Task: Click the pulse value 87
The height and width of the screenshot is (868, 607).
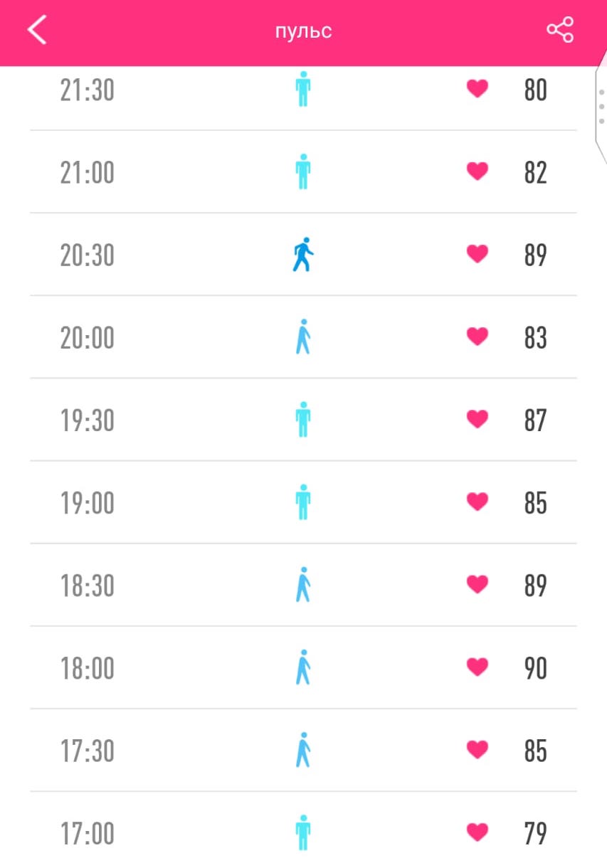Action: [535, 420]
